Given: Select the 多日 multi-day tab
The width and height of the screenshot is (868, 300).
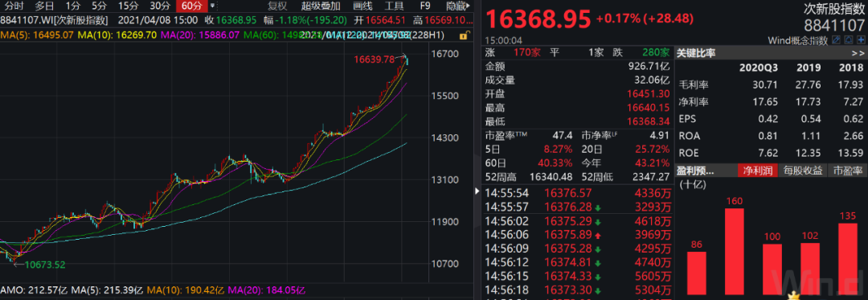Looking at the screenshot, I should [44, 6].
